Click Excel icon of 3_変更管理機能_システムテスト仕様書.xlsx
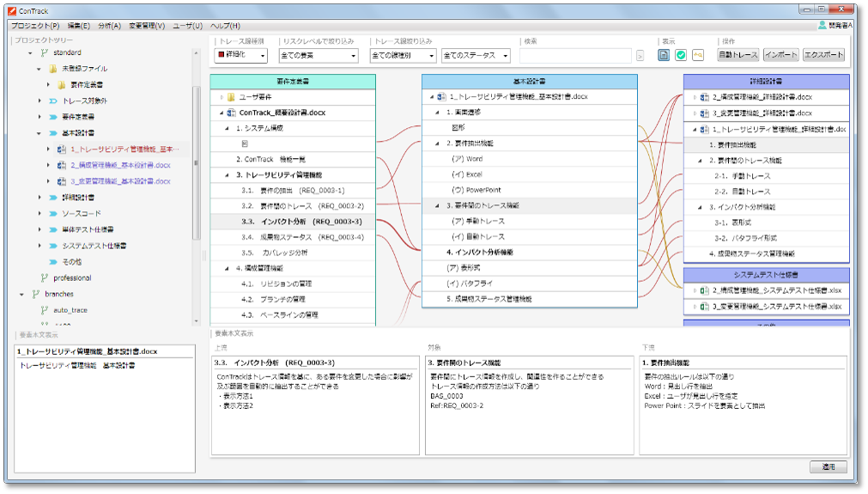The image size is (868, 494). point(705,306)
